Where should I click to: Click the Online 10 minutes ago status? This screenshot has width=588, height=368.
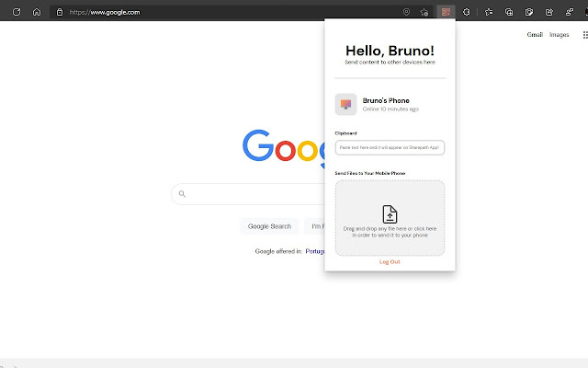pos(390,109)
